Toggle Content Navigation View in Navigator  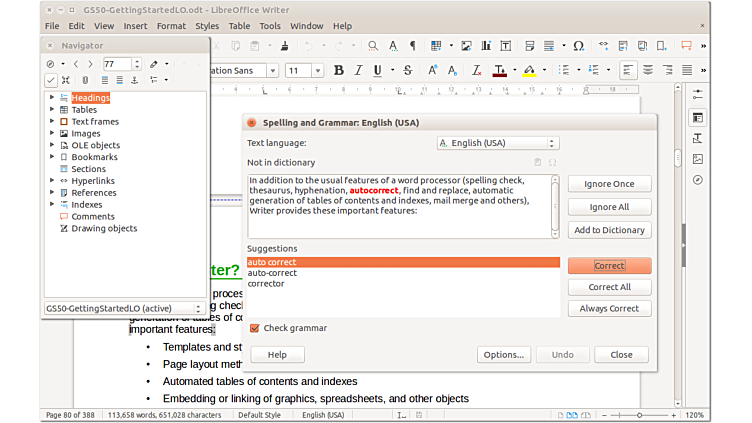coord(50,80)
